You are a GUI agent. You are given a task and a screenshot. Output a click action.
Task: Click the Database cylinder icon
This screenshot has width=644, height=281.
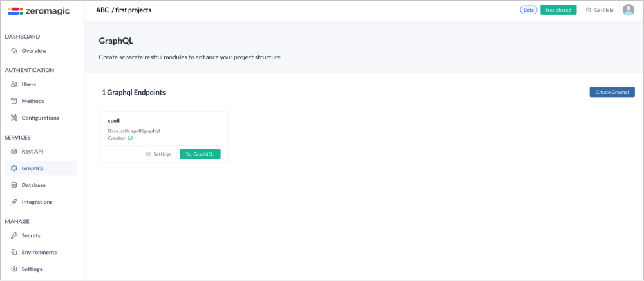14,185
